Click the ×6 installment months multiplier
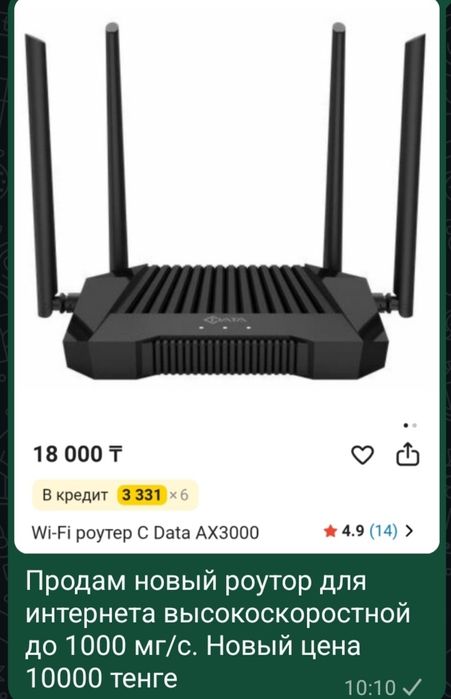 coord(179,495)
